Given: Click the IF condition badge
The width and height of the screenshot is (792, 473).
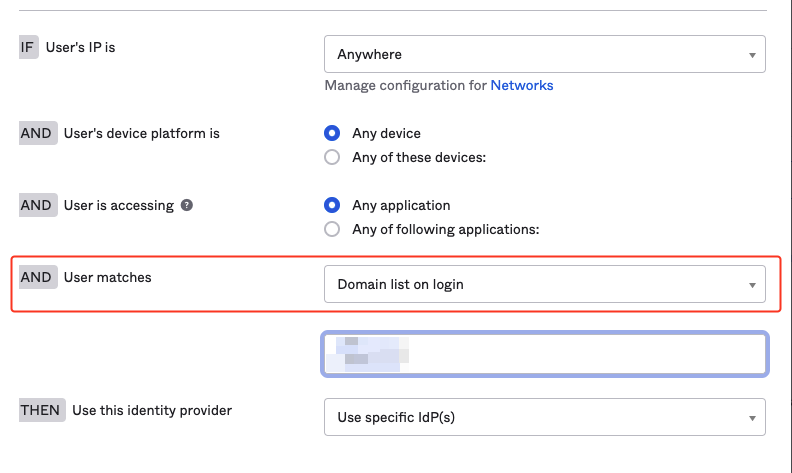Looking at the screenshot, I should [x=29, y=47].
